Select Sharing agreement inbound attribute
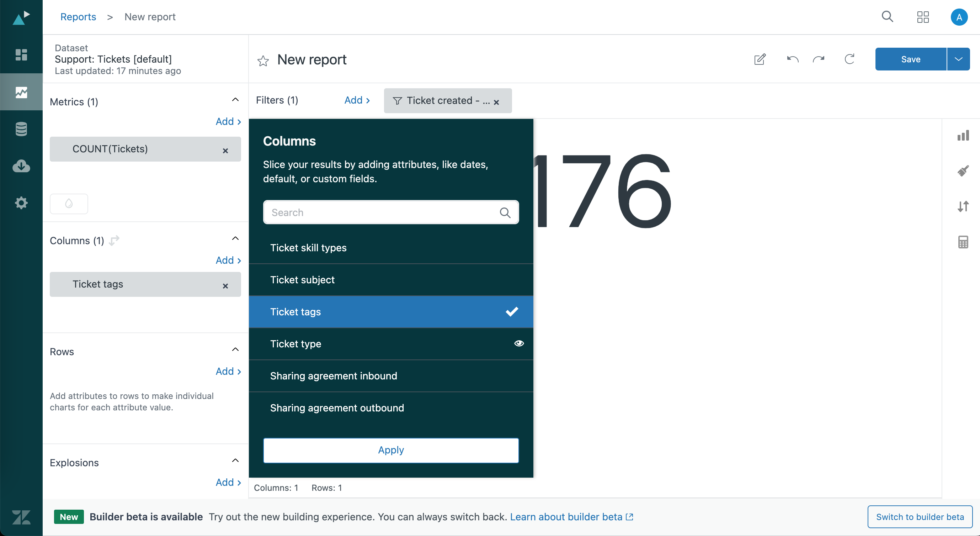Screen dimensions: 980x536 tap(391, 376)
